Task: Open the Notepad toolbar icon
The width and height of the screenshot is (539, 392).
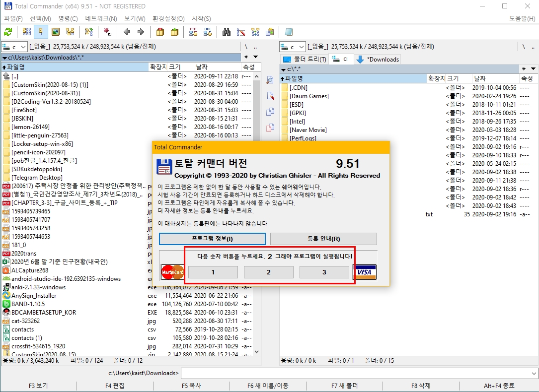Action: coord(289,32)
